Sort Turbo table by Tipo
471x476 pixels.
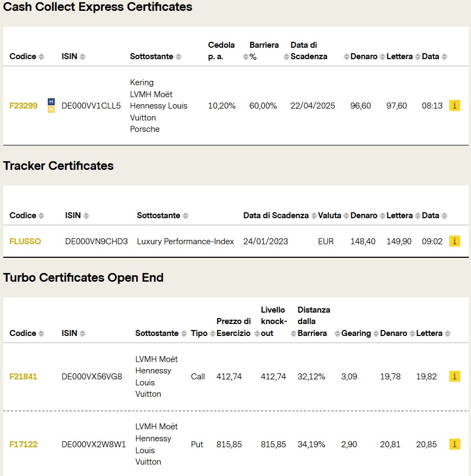click(x=212, y=334)
